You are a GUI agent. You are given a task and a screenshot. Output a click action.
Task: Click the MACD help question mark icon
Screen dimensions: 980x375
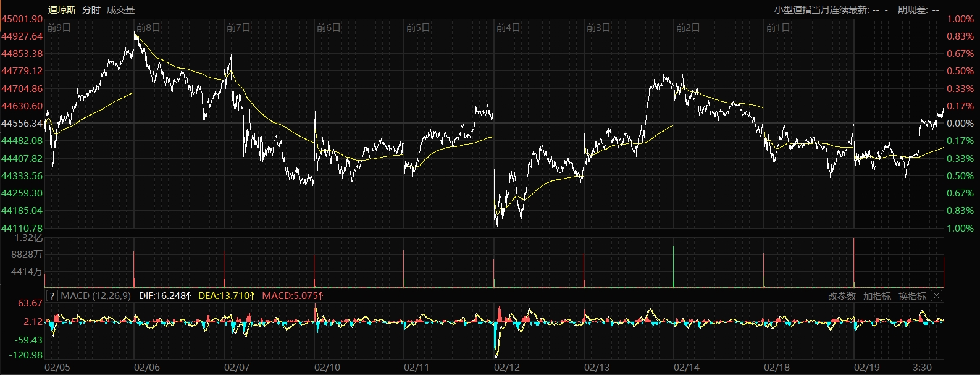pyautogui.click(x=52, y=296)
